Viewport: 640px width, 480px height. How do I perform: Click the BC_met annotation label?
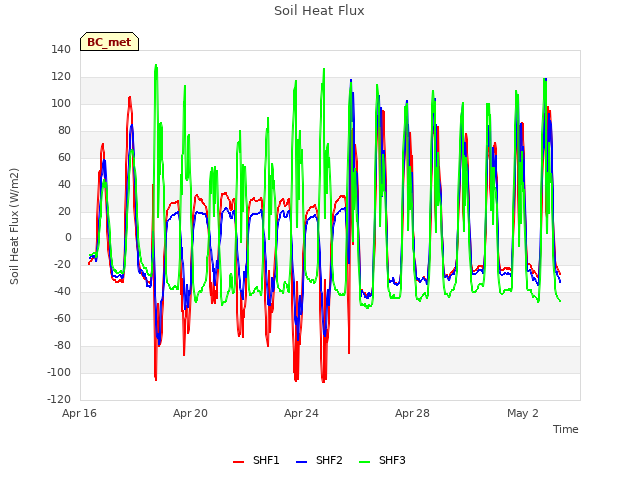[x=109, y=42]
